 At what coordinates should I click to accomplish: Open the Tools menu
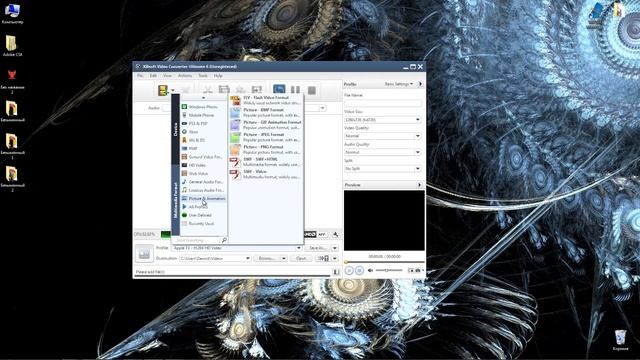pyautogui.click(x=203, y=76)
